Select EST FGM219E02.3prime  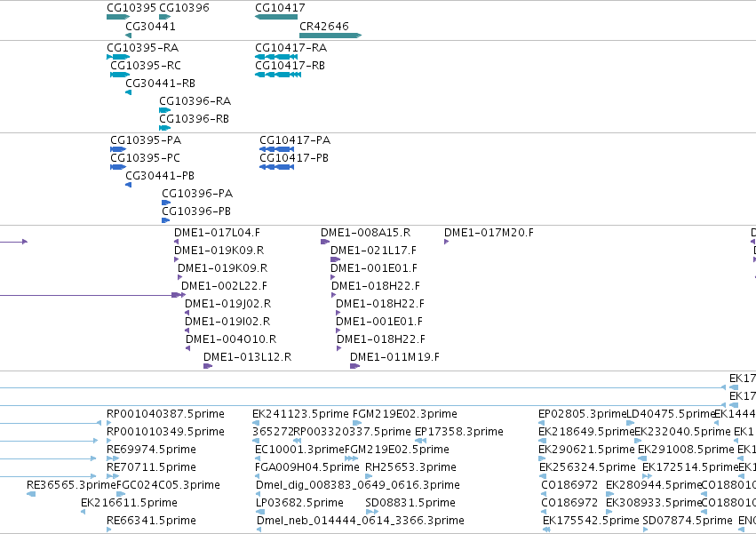(357, 423)
